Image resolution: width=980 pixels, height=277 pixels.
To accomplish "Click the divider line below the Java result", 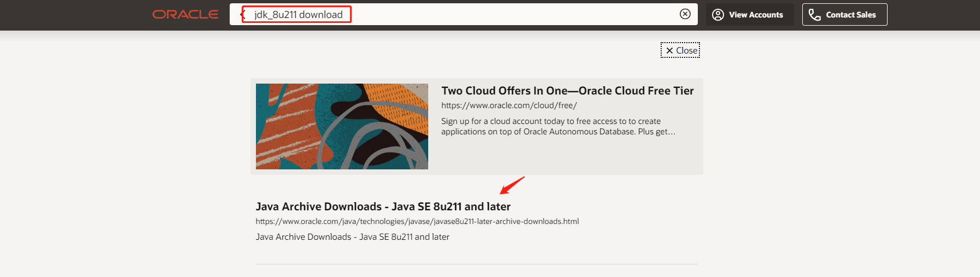I will pos(476,264).
